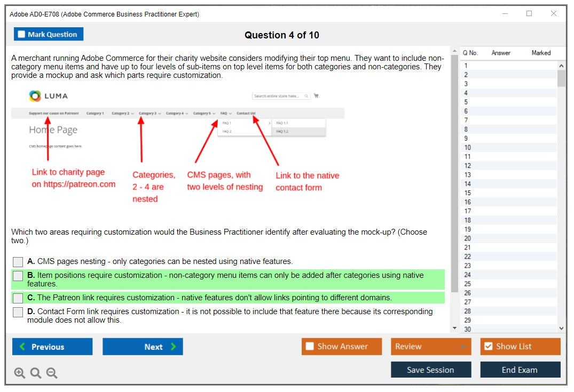Tick answer D Contact Form checkbox
Viewport: 574px width, 392px height.
coord(18,312)
